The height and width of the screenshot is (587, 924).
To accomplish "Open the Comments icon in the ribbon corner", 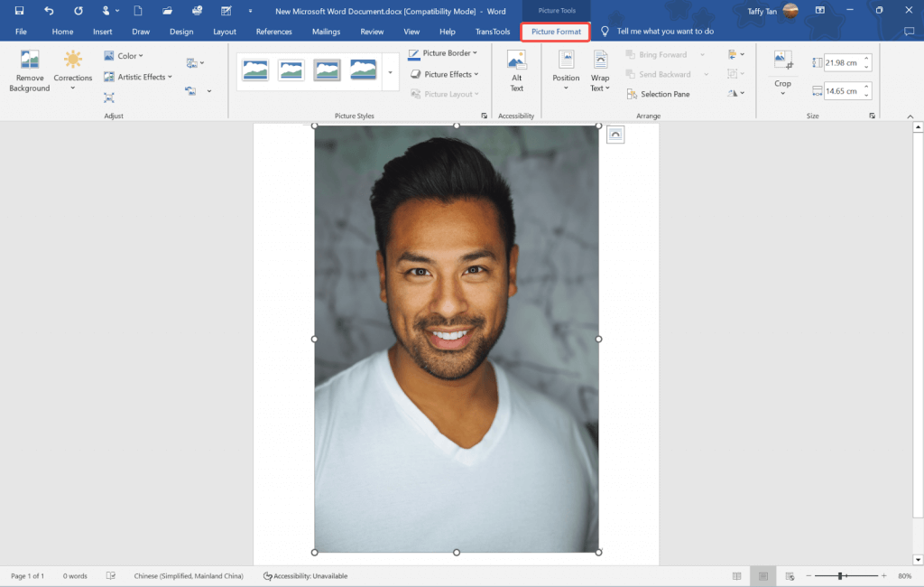I will coord(910,32).
